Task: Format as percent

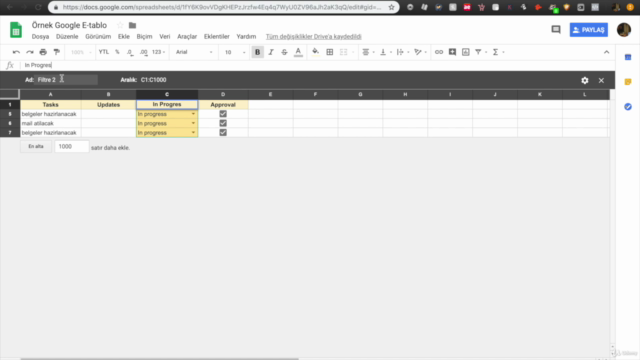Action: click(117, 52)
